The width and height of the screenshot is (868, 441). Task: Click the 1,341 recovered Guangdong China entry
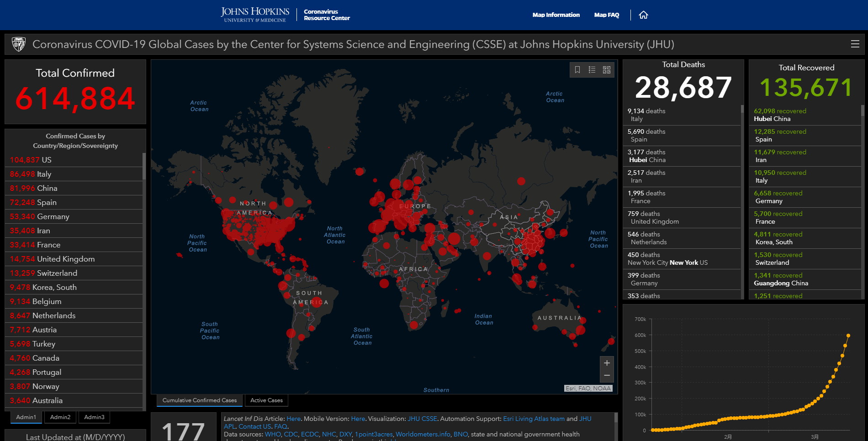click(805, 279)
